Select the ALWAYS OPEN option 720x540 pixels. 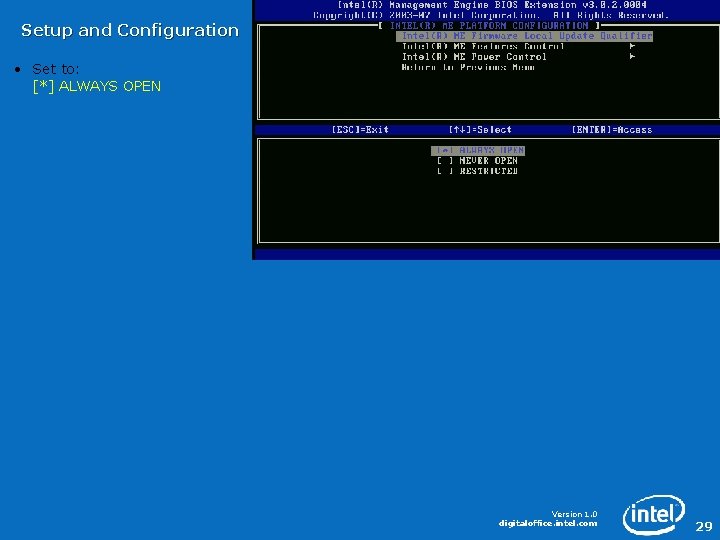pyautogui.click(x=478, y=150)
